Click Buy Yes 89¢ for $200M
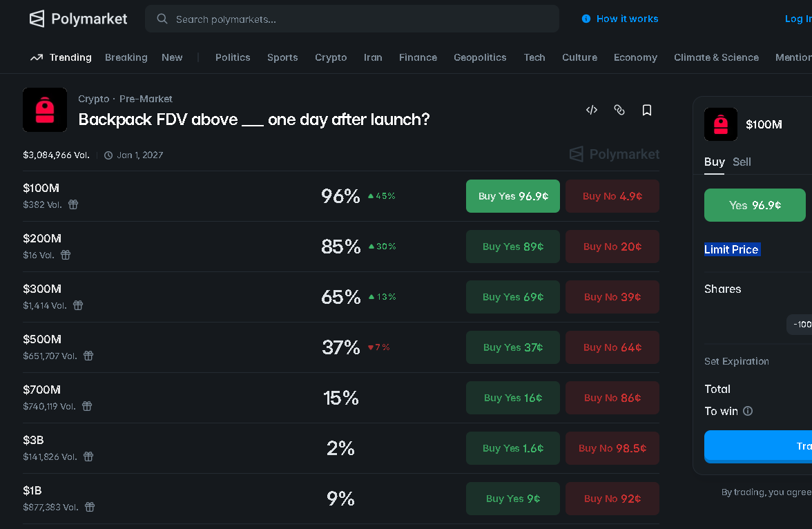 pyautogui.click(x=512, y=247)
